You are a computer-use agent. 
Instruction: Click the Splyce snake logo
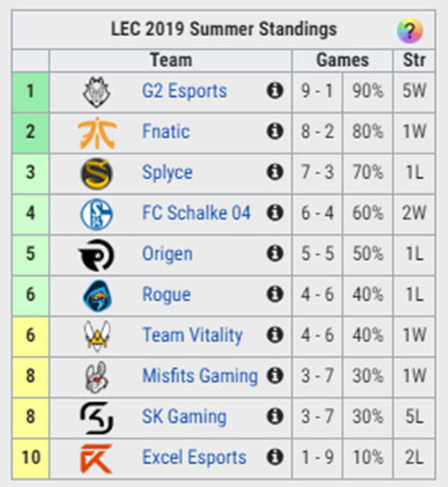(x=97, y=173)
